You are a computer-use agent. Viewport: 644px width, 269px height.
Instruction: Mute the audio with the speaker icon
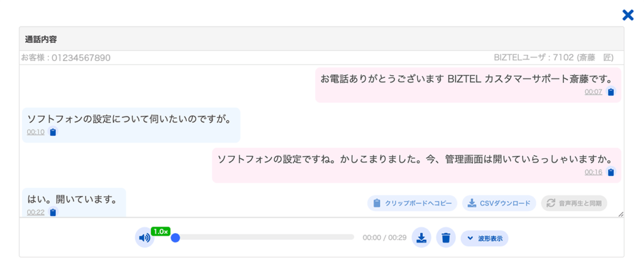(x=145, y=238)
